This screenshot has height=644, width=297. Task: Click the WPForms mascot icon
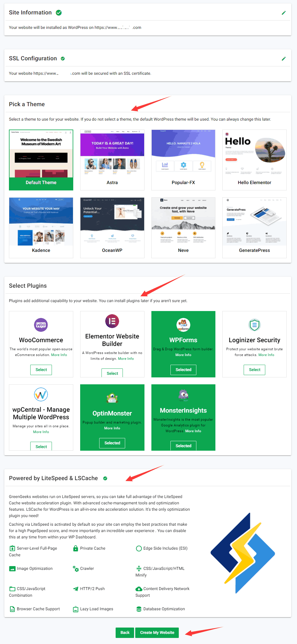[183, 325]
